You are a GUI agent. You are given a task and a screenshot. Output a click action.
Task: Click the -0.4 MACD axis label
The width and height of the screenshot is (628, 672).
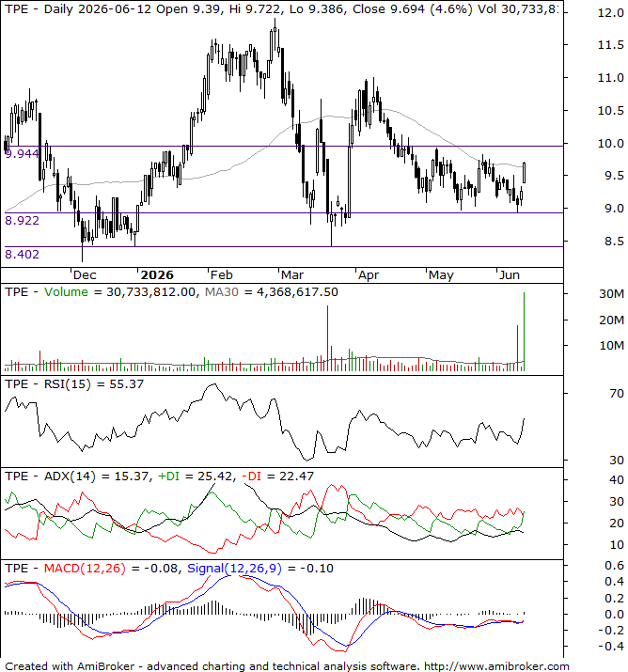[611, 647]
